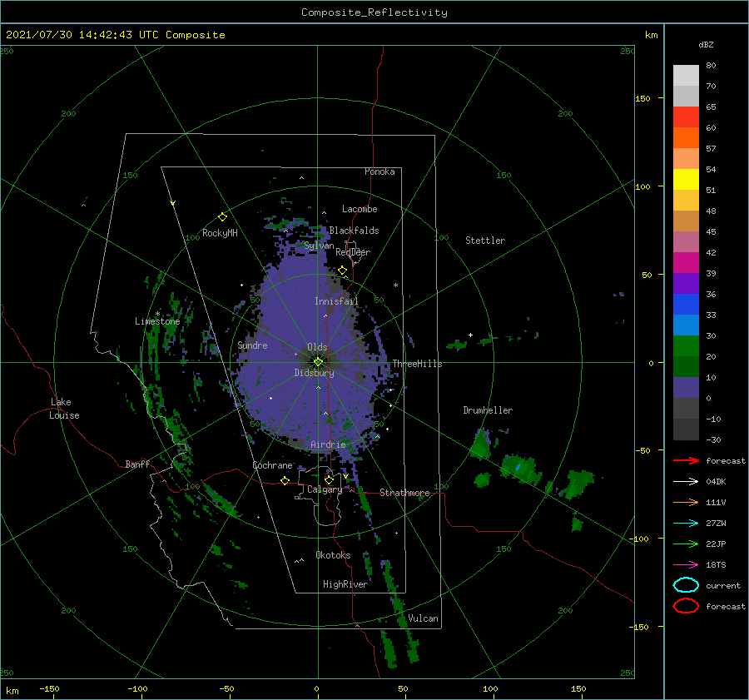The width and height of the screenshot is (749, 700).
Task: Select the Banff label
Action: [x=137, y=464]
